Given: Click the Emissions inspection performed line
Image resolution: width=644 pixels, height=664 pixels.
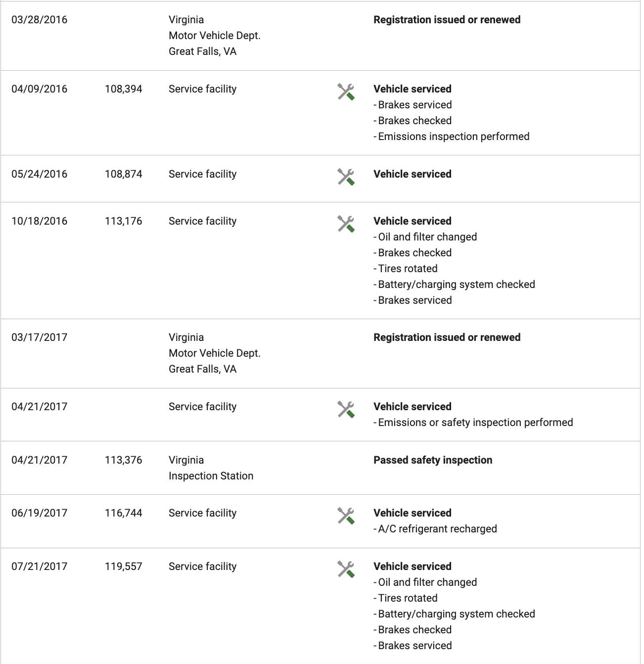Looking at the screenshot, I should click(x=452, y=137).
